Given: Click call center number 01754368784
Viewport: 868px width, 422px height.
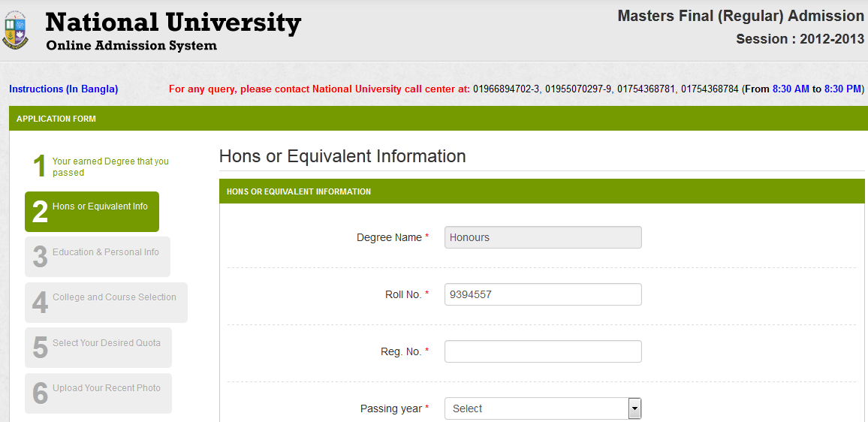Looking at the screenshot, I should coord(710,89).
